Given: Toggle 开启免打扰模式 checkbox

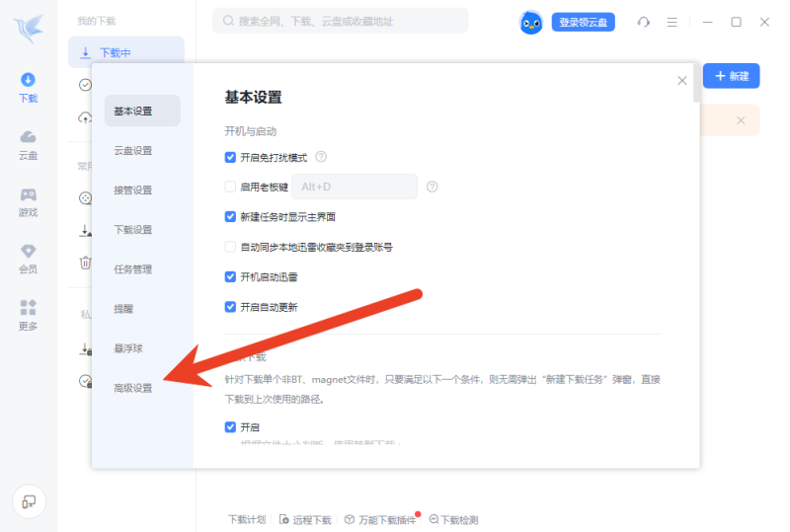Looking at the screenshot, I should (230, 157).
